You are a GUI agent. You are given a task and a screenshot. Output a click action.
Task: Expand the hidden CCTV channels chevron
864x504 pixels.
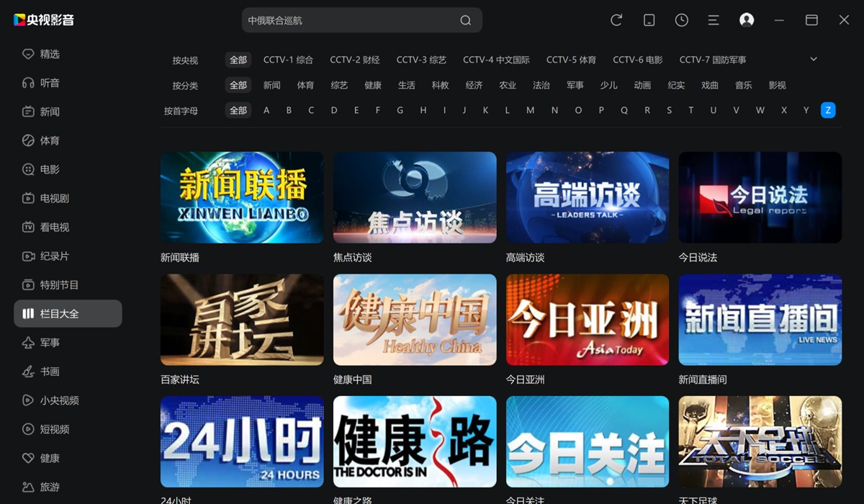pyautogui.click(x=813, y=60)
